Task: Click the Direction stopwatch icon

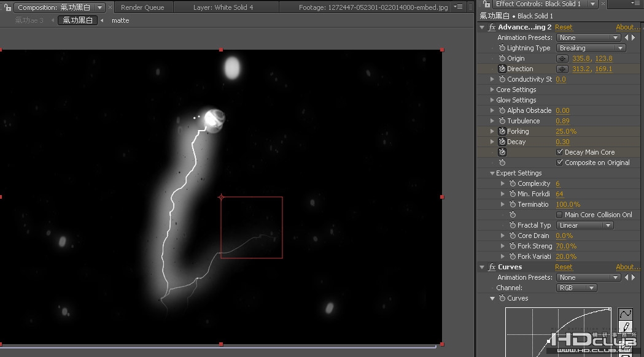Action: pyautogui.click(x=502, y=69)
